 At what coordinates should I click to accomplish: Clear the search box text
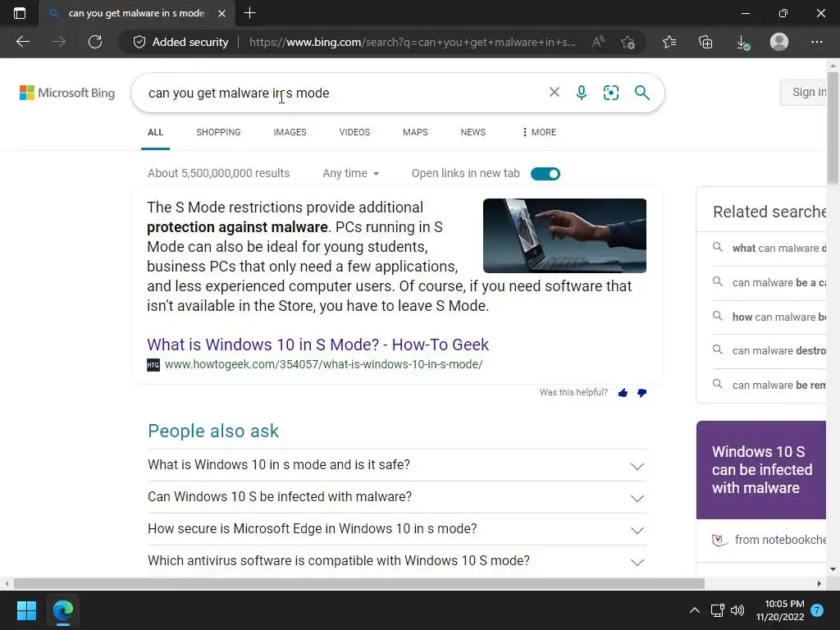pos(554,92)
